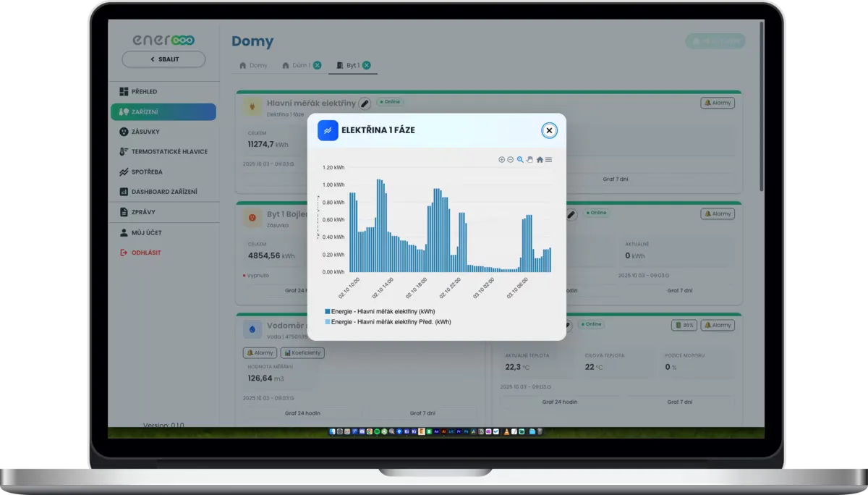
Task: Click the enerooo logo
Action: (163, 40)
